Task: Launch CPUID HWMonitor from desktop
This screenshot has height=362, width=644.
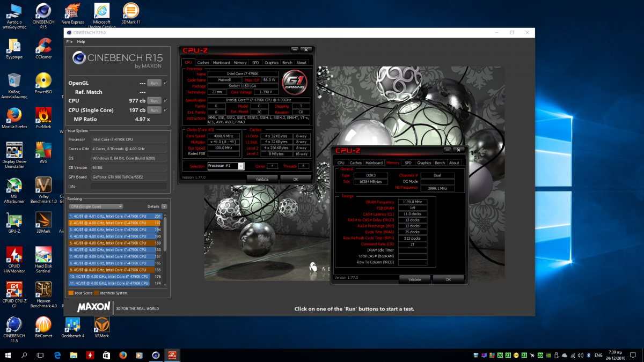Action: pos(14,260)
